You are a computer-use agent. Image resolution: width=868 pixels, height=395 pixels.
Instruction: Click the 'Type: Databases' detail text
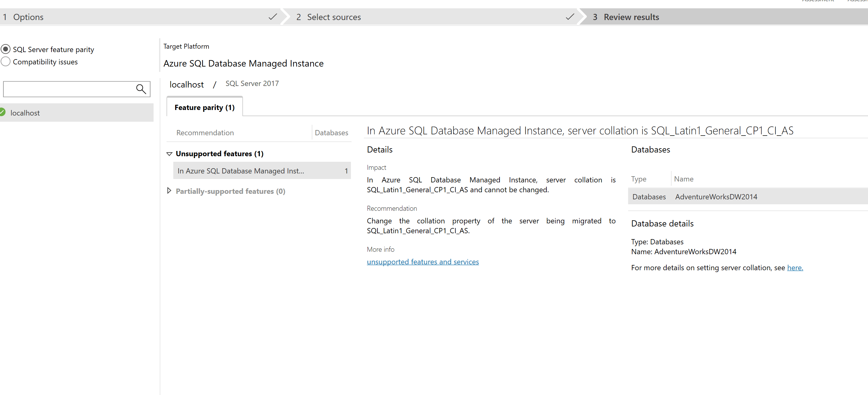click(657, 242)
